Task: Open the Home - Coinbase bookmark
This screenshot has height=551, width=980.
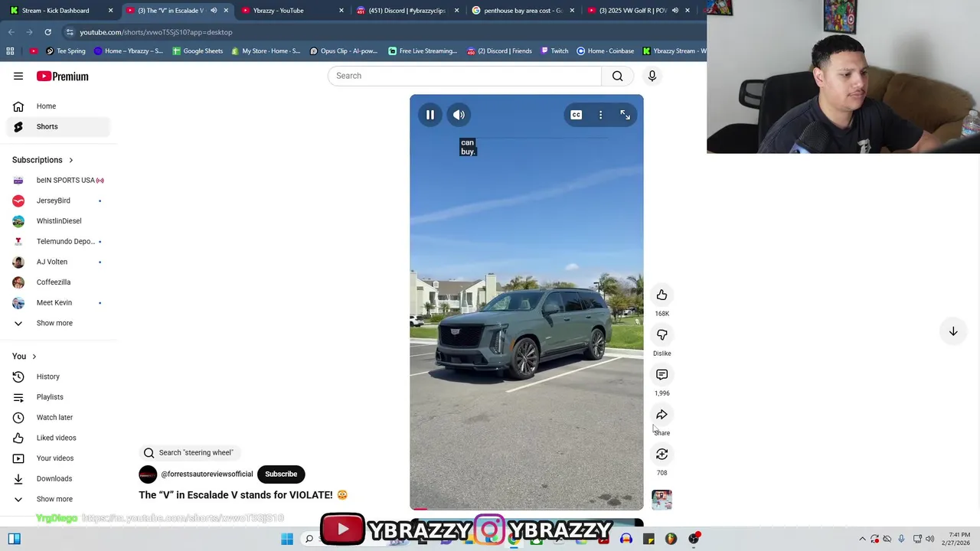Action: tap(605, 51)
